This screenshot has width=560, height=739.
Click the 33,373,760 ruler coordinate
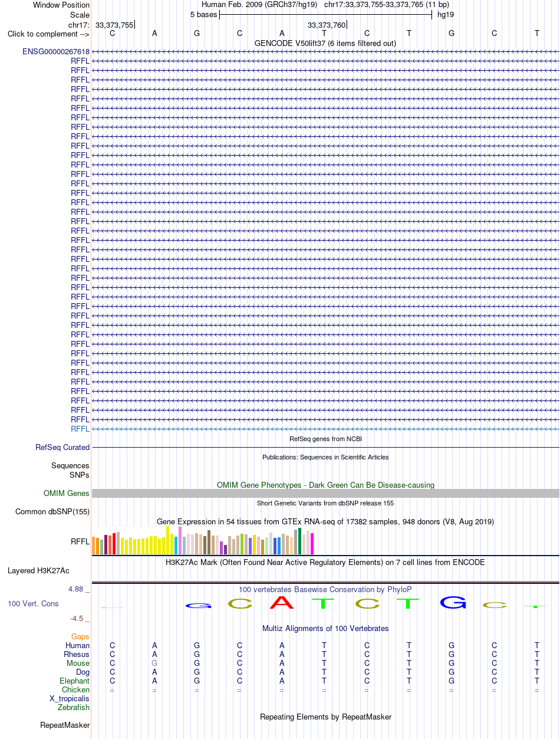(327, 25)
